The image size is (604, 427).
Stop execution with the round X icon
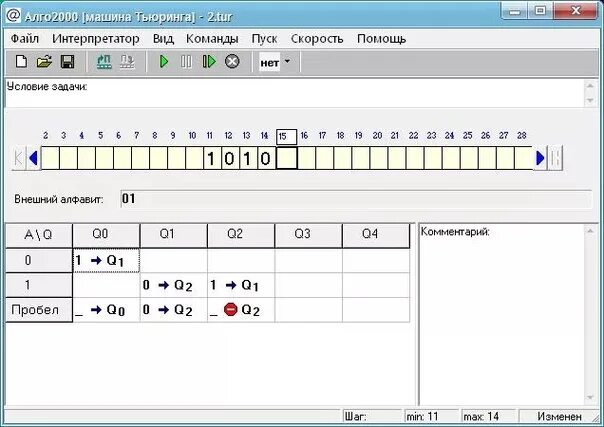pyautogui.click(x=232, y=62)
